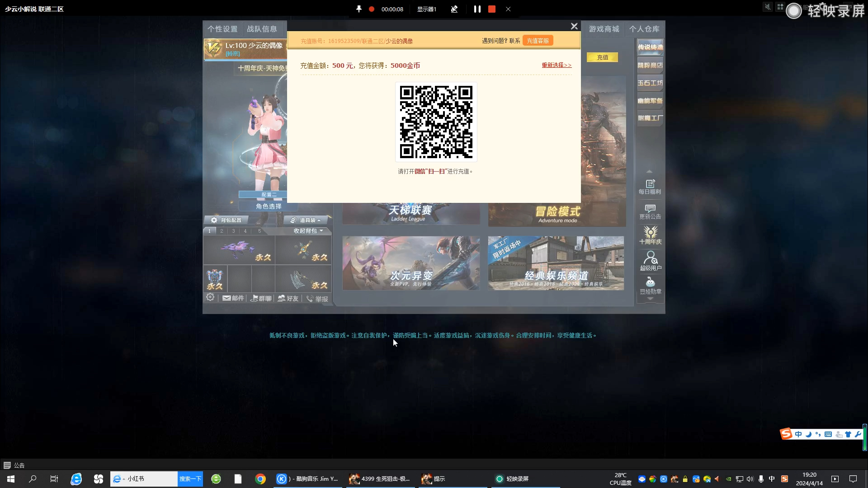This screenshot has width=868, height=488.
Task: Select the blue armor item slot
Action: (215, 279)
